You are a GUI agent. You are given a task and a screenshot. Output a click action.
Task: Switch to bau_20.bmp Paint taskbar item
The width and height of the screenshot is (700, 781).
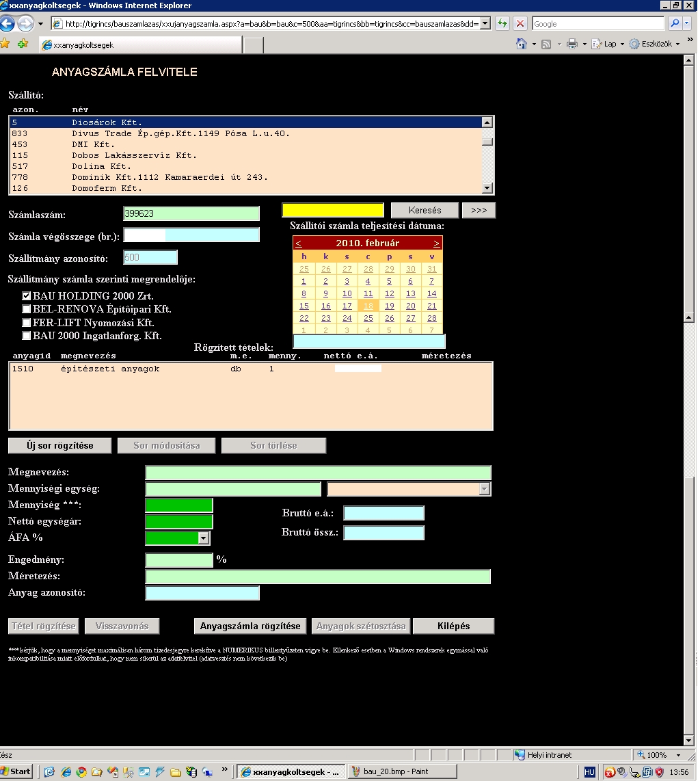tap(401, 772)
